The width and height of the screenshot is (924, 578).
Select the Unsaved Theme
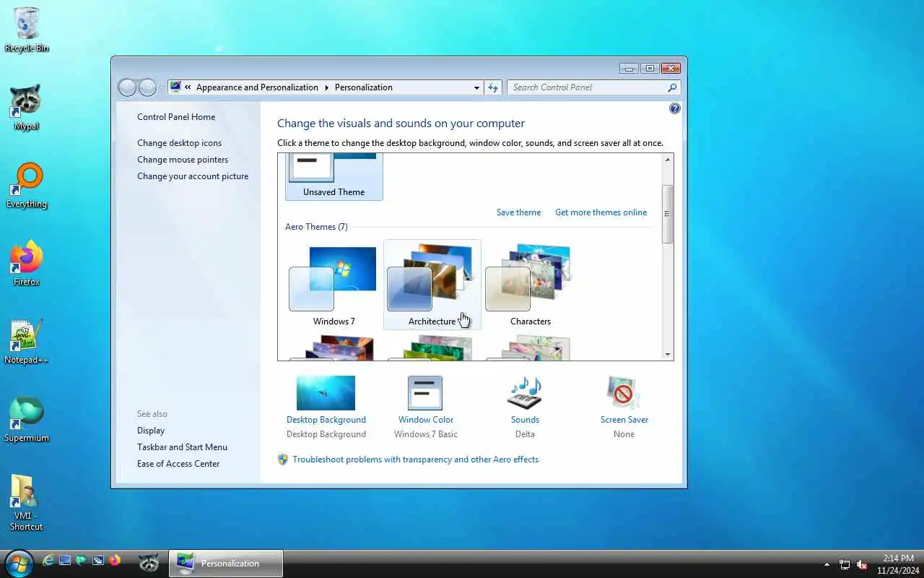pyautogui.click(x=334, y=176)
